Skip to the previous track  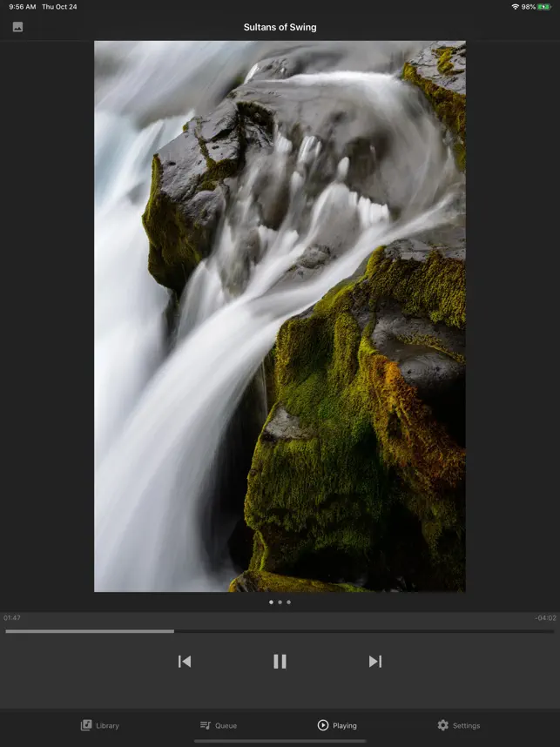[185, 662]
